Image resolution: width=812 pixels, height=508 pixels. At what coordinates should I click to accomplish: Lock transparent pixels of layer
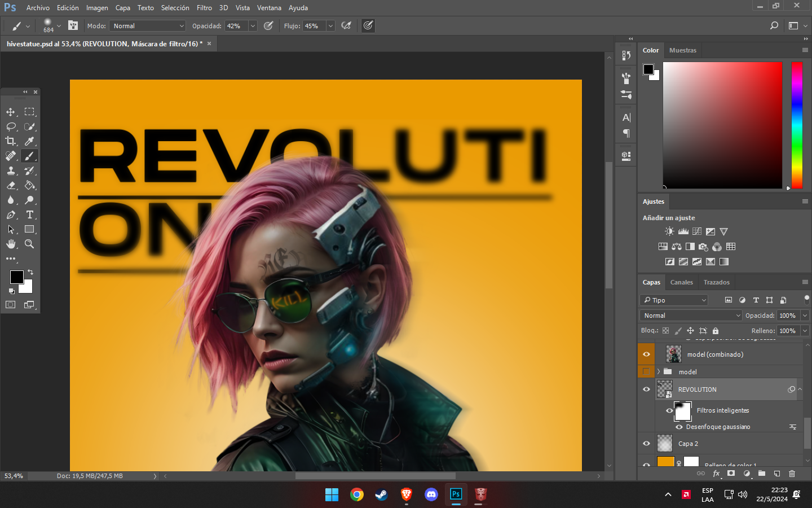point(665,331)
